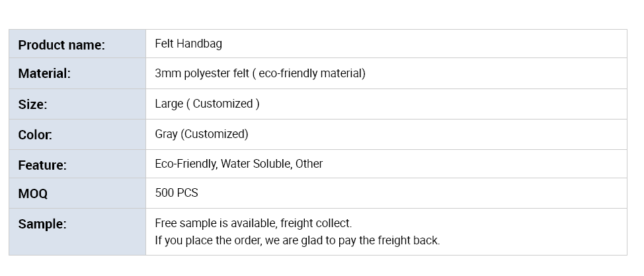
Task: Click the 'Size:' label cell
Action: tap(77, 104)
